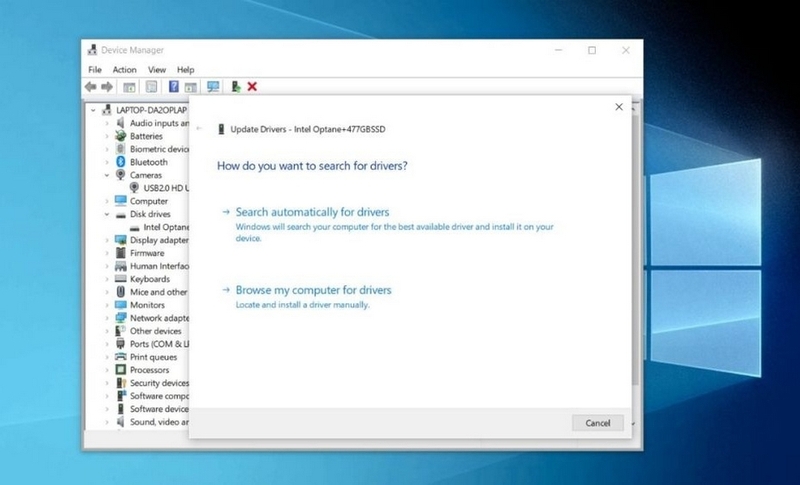
Task: Open the Help menu
Action: [185, 69]
